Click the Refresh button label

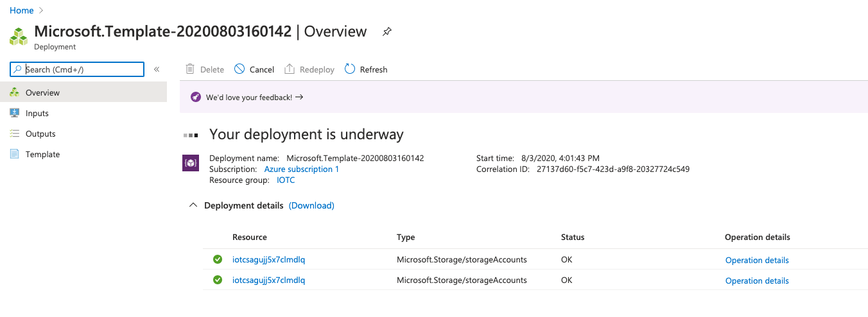point(374,69)
